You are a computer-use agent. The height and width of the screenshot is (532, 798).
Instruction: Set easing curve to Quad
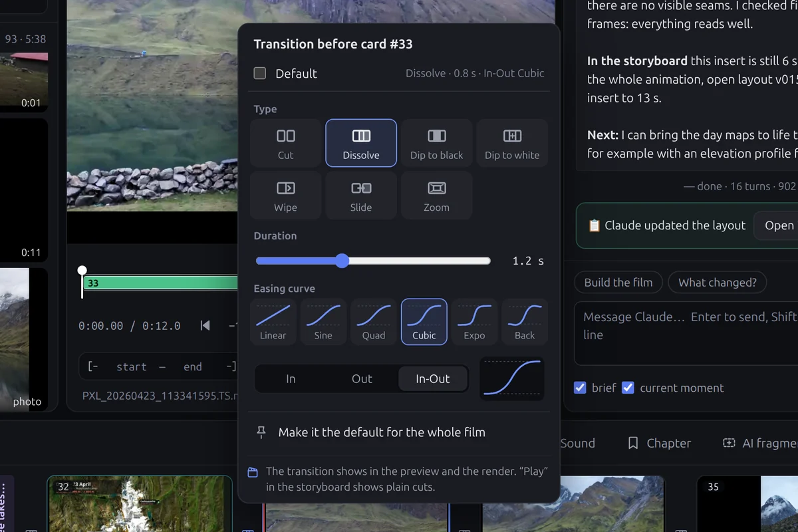coord(374,322)
